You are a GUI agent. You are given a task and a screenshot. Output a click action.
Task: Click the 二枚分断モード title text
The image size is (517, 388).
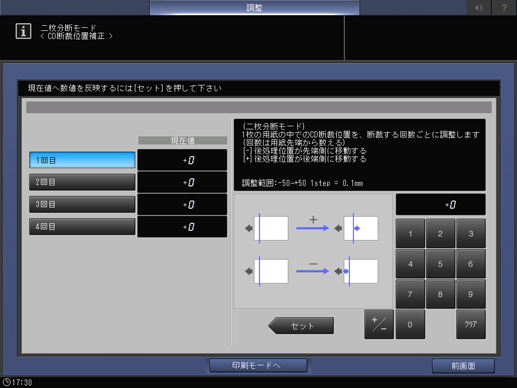click(68, 28)
